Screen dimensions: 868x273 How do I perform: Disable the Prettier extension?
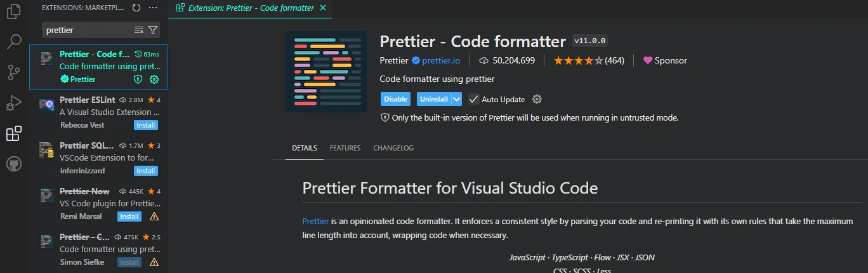click(395, 99)
